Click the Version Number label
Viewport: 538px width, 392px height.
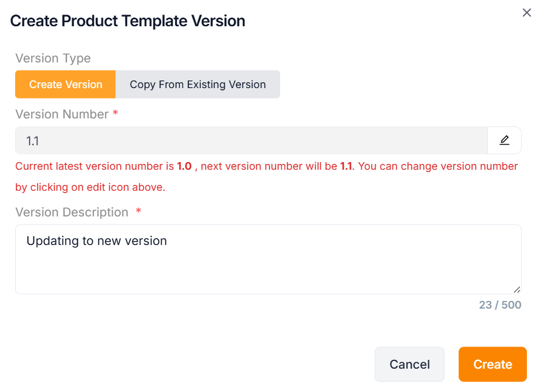[x=62, y=114]
